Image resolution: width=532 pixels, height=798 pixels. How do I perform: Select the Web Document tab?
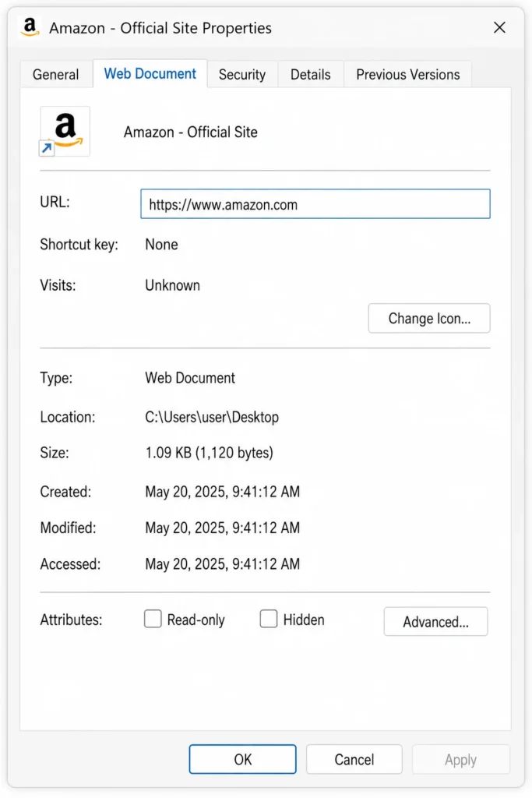point(150,74)
